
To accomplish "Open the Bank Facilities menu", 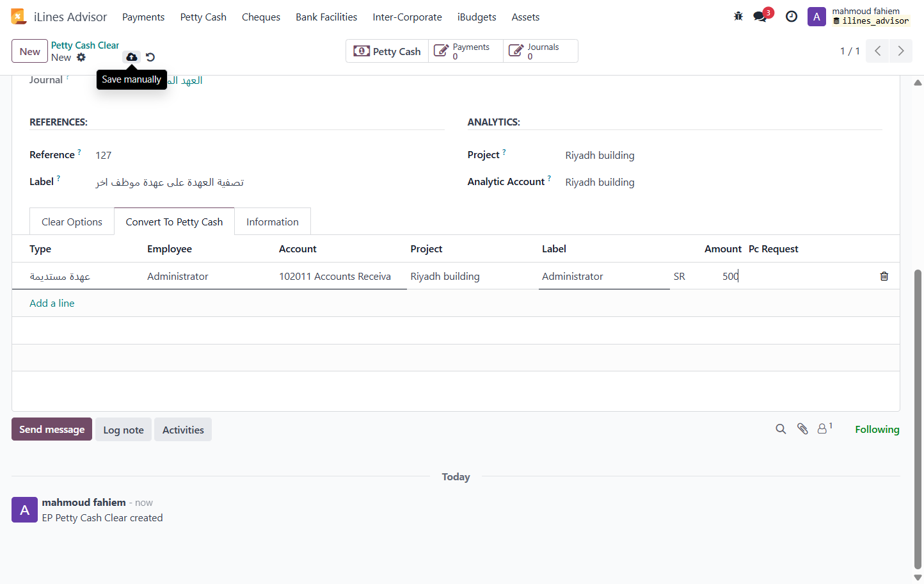I will 326,17.
